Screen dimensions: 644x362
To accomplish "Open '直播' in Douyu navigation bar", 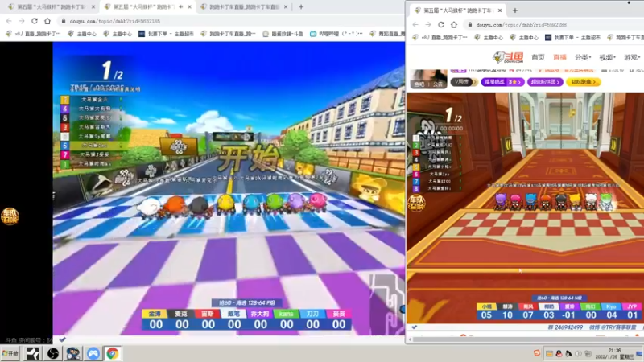I will [x=559, y=57].
